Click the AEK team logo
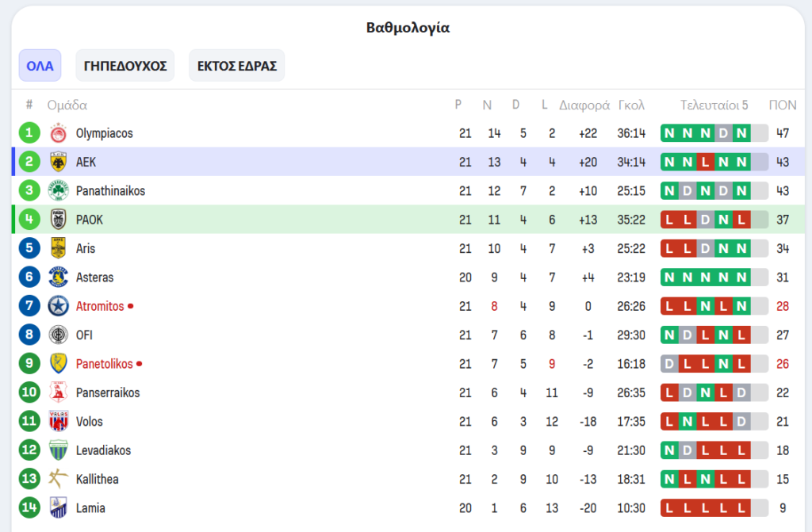Viewport: 812px width, 532px height. coord(58,162)
